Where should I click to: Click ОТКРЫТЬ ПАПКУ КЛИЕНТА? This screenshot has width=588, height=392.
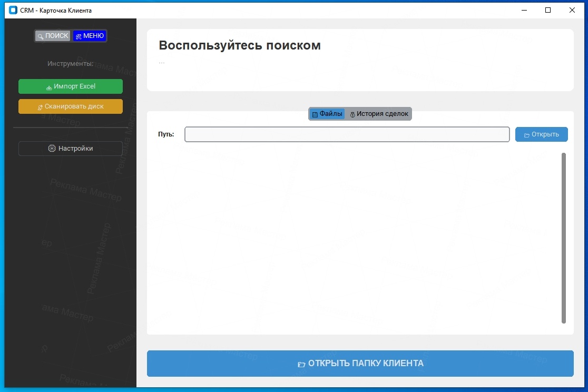point(360,364)
